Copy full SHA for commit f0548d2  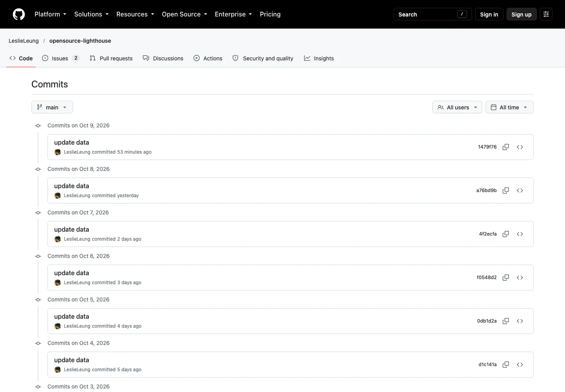point(506,278)
